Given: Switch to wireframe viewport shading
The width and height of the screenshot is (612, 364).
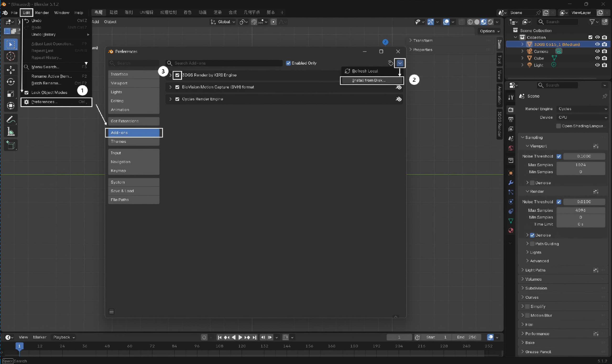Looking at the screenshot, I should [470, 22].
